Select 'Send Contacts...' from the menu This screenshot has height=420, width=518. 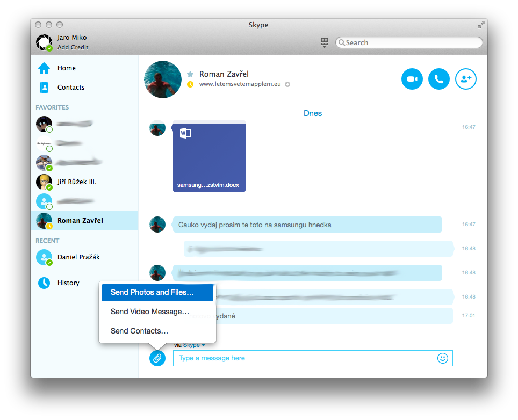(x=140, y=331)
